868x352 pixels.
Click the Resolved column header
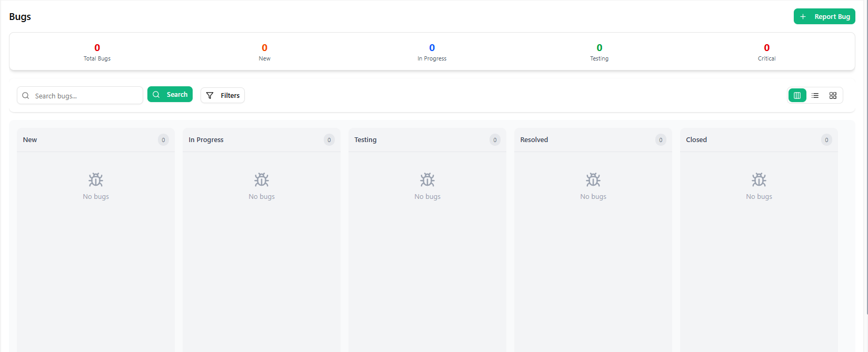click(x=534, y=140)
